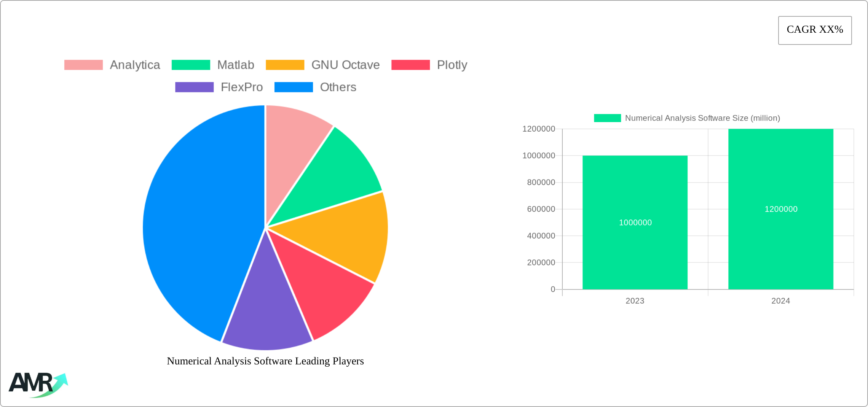
Task: Click the GNU Octave legend label
Action: (x=345, y=65)
